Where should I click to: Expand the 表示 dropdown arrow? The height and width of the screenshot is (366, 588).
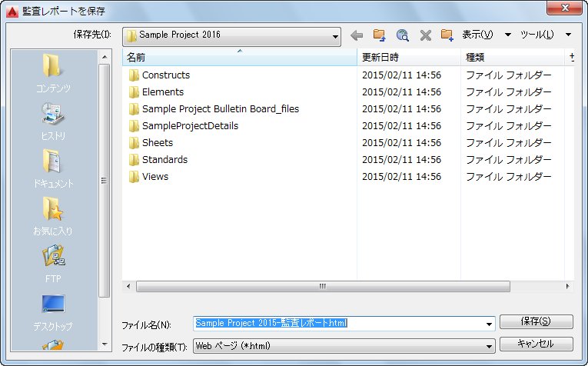[x=508, y=35]
